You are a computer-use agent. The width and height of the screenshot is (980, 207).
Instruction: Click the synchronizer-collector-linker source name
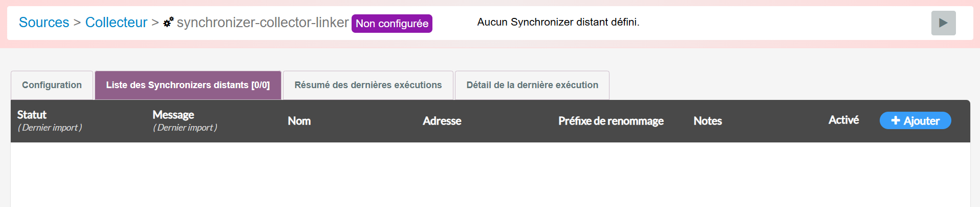(263, 23)
